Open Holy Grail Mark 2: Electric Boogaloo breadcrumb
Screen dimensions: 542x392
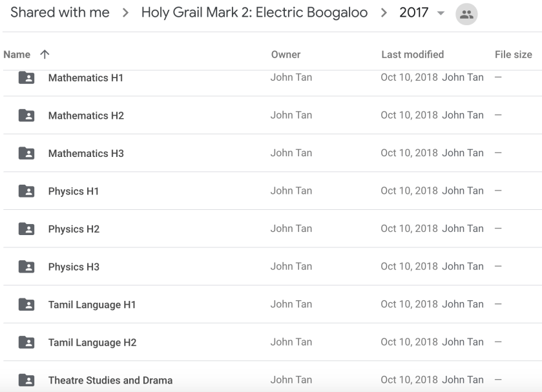coord(254,13)
